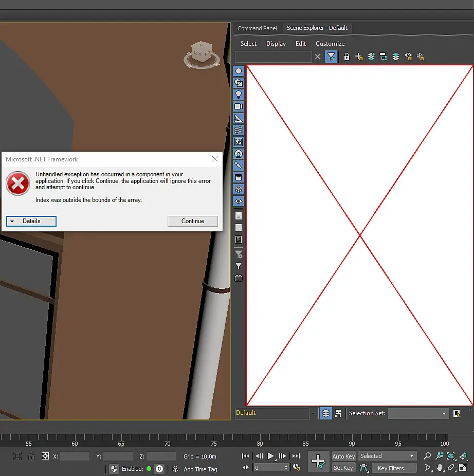Toggle the Display Lights filter

coord(239,95)
